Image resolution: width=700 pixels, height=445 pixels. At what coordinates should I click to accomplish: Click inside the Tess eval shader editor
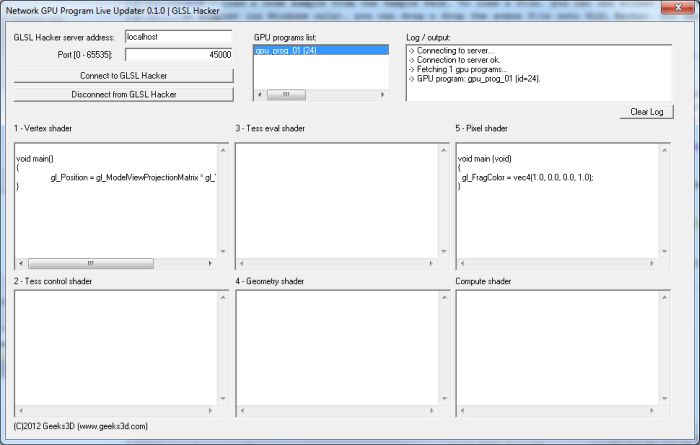337,201
